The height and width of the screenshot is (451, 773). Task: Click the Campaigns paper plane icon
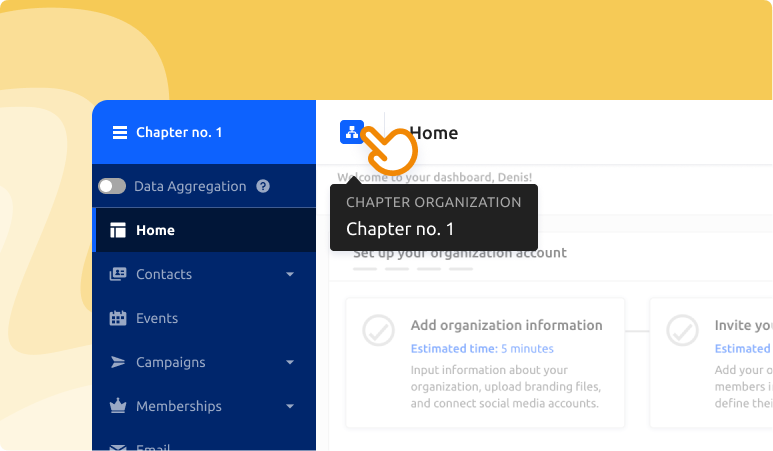[x=118, y=362]
